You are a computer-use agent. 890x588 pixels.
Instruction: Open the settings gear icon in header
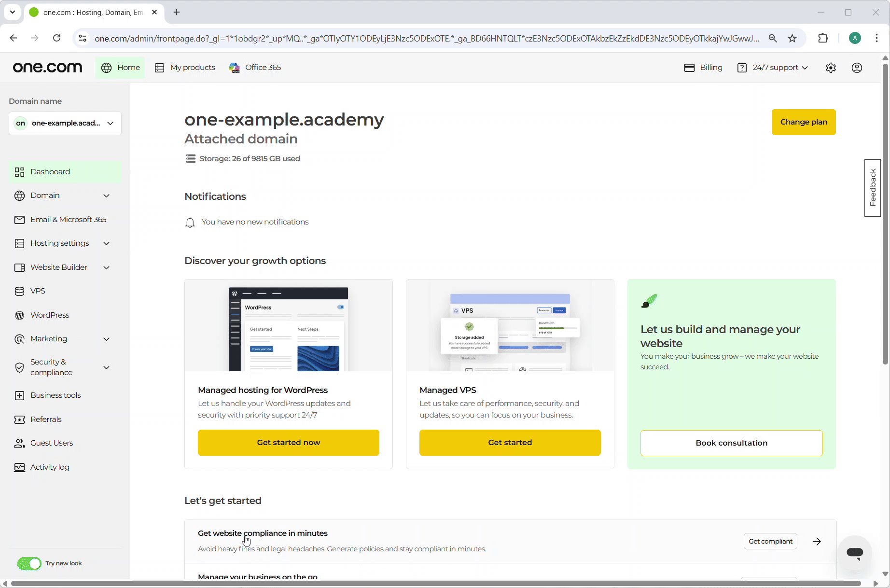831,68
